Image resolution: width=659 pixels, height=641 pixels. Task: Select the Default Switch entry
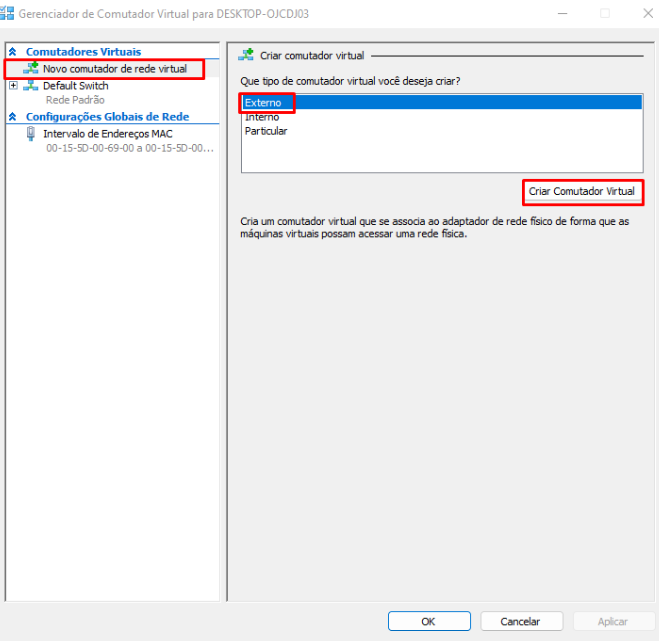76,86
